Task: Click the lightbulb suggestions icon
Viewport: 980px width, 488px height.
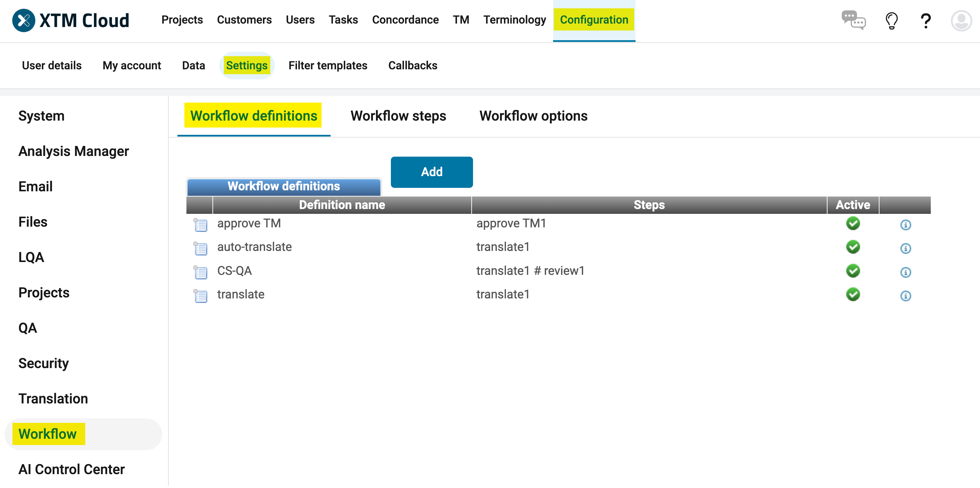Action: click(x=892, y=21)
